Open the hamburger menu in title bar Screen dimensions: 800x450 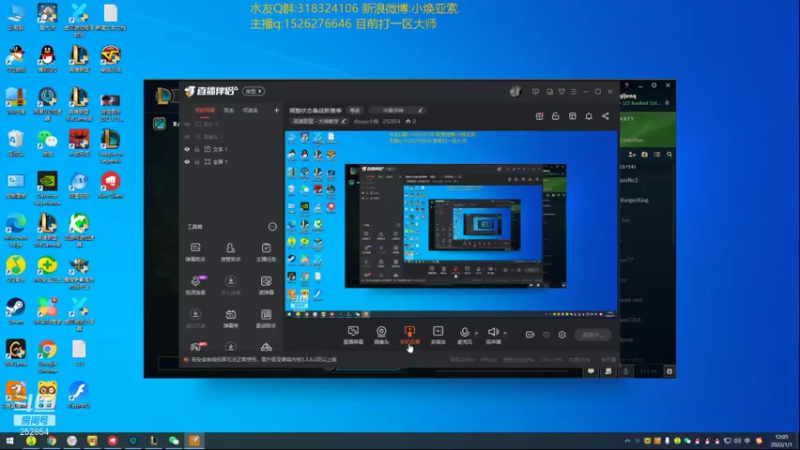pyautogui.click(x=574, y=92)
